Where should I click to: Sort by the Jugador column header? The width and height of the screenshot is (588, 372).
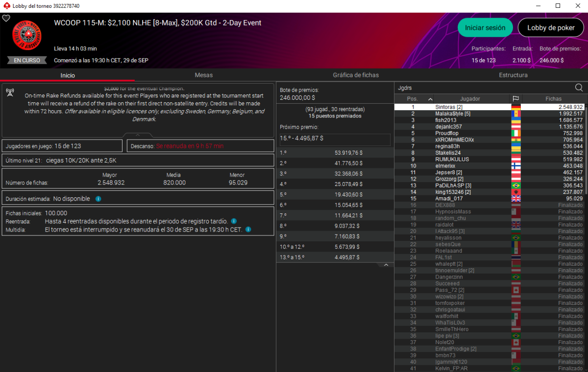click(x=470, y=98)
